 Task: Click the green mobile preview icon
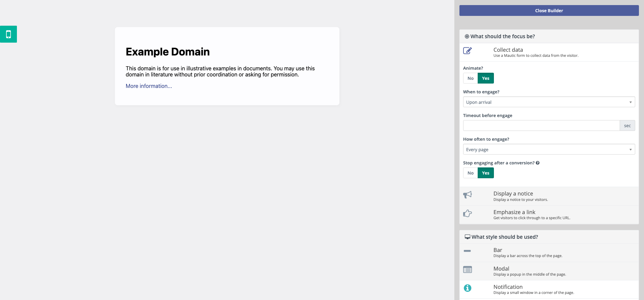pos(8,34)
